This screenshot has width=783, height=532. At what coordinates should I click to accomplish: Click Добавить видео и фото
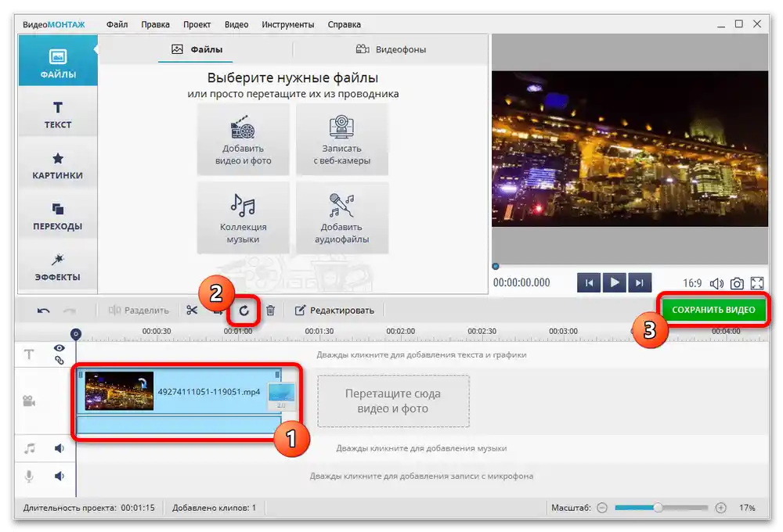coord(244,139)
